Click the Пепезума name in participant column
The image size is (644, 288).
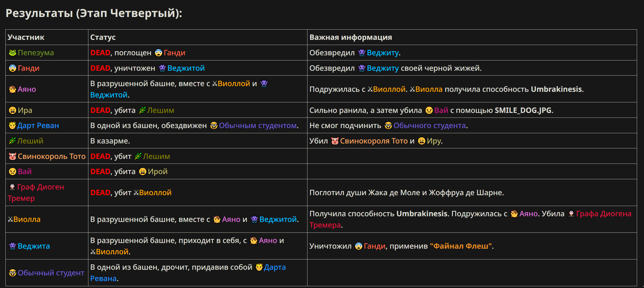pyautogui.click(x=36, y=53)
